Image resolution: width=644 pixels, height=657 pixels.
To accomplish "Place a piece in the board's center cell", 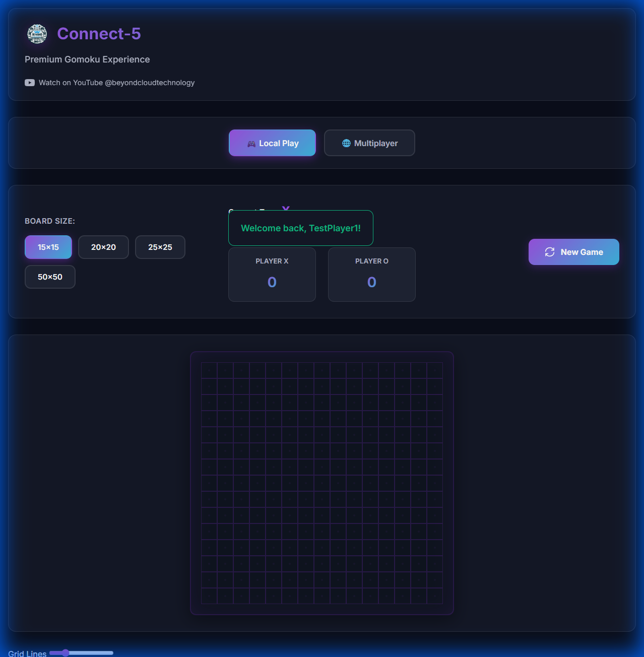I will click(x=322, y=483).
